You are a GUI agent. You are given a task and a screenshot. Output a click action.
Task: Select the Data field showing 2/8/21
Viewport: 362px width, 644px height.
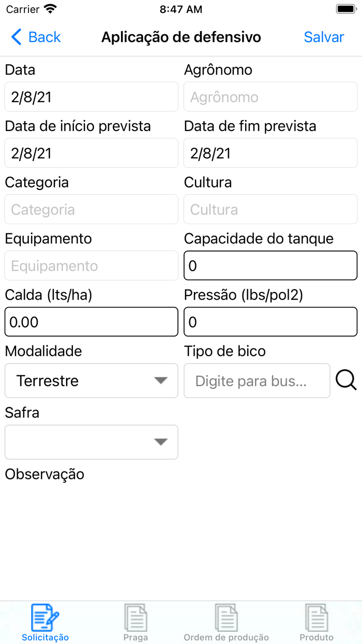pos(91,97)
